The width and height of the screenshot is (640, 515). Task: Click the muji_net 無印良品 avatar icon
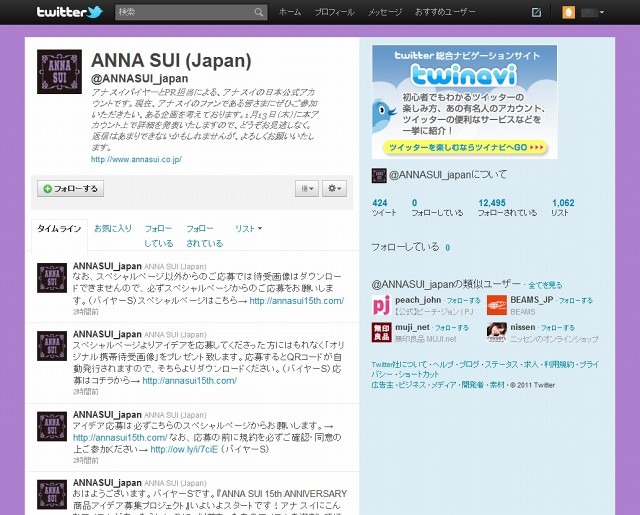(x=381, y=332)
